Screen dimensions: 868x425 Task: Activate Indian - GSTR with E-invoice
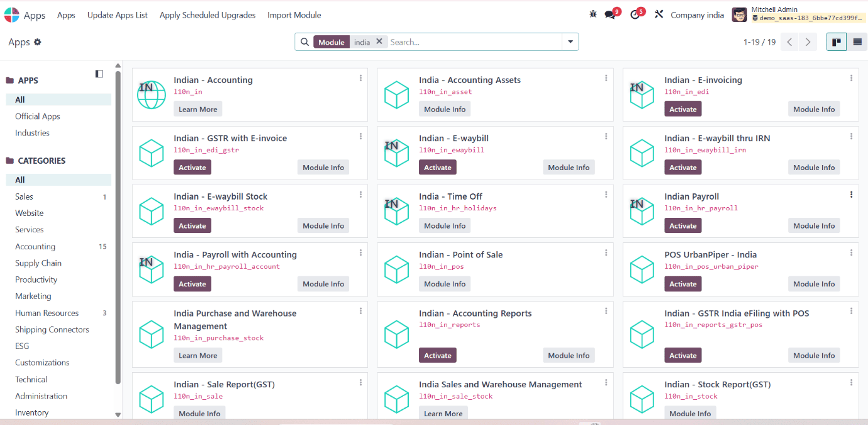click(x=192, y=167)
